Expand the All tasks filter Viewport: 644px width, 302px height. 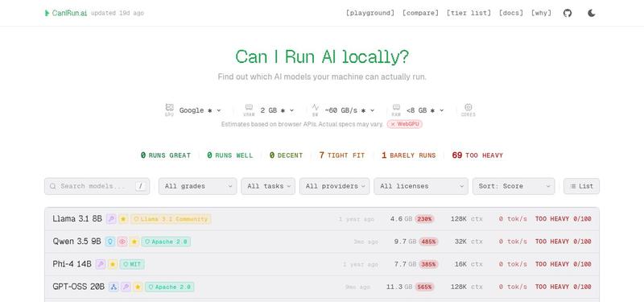coord(268,186)
